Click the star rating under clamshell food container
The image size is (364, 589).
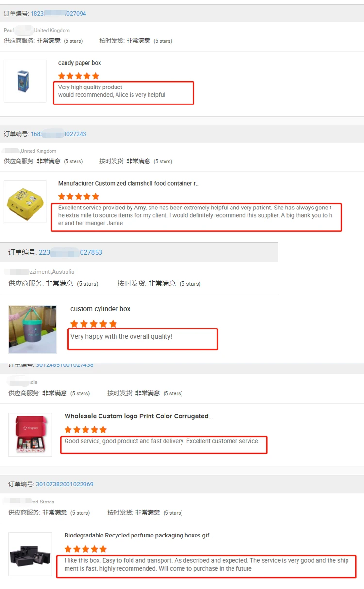coord(79,196)
